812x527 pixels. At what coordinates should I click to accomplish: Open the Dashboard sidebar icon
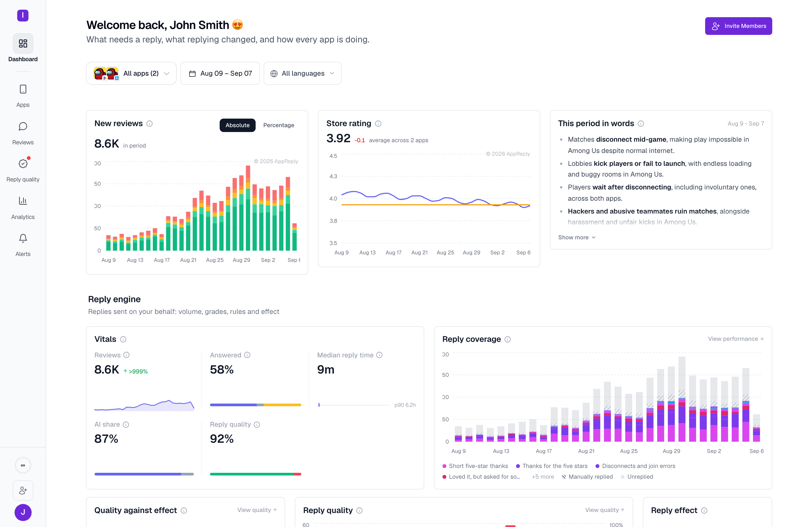click(x=23, y=43)
